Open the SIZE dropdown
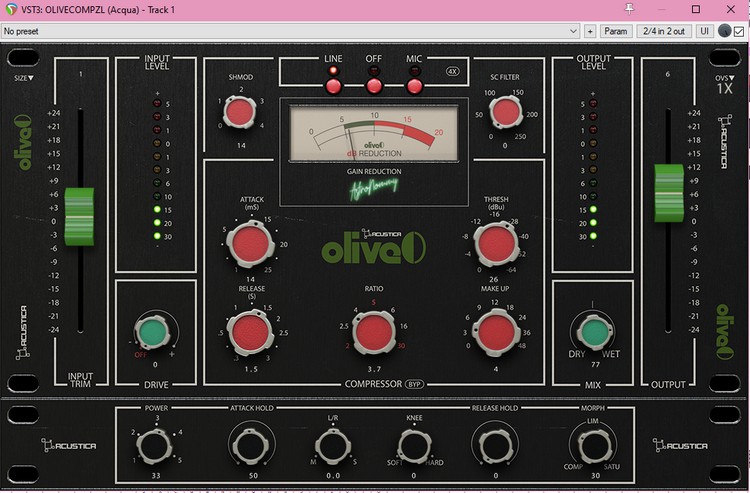The image size is (750, 493). pyautogui.click(x=23, y=78)
